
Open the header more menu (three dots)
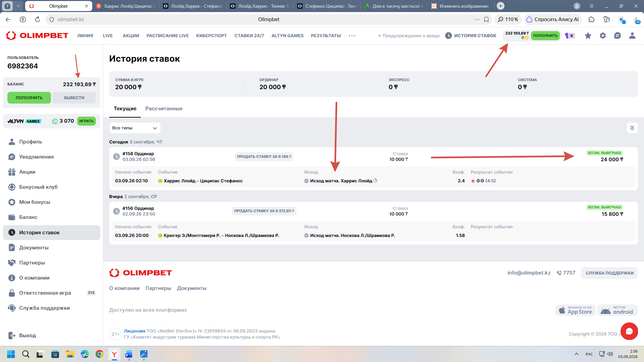[352, 36]
